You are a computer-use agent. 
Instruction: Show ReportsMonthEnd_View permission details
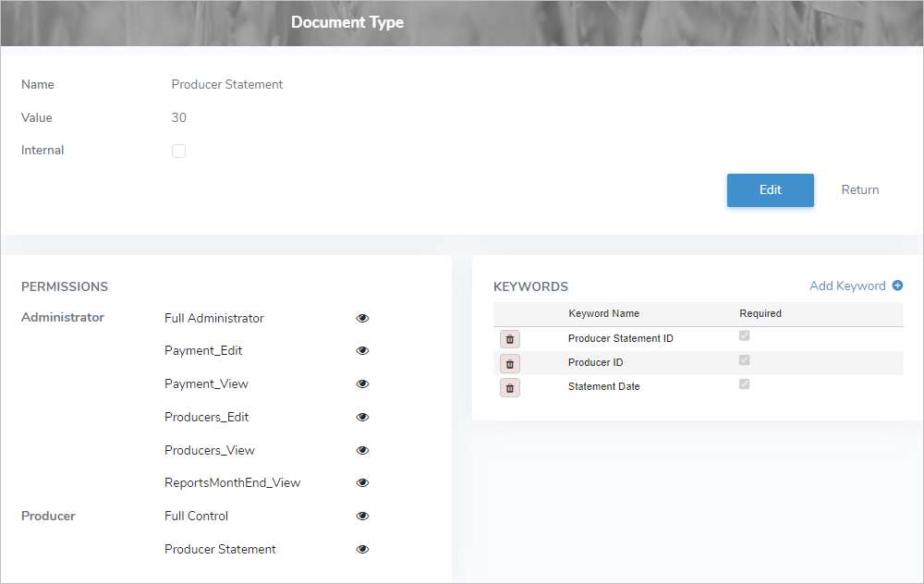pos(362,482)
